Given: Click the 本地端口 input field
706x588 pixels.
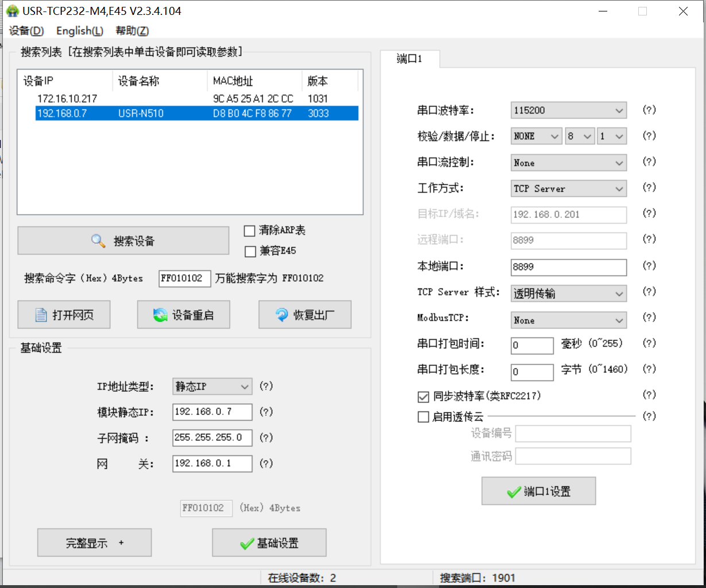Looking at the screenshot, I should tap(568, 267).
